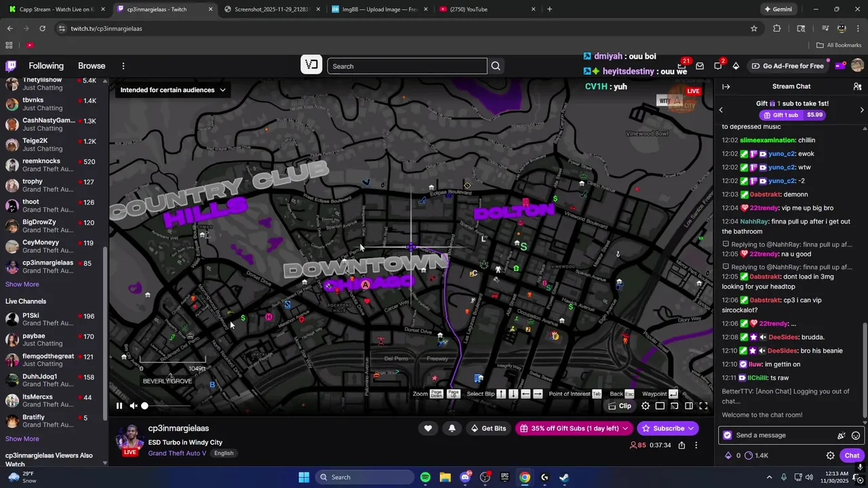Open the Get Bits diamond icon in top bar
868x488 pixels.
point(736,66)
